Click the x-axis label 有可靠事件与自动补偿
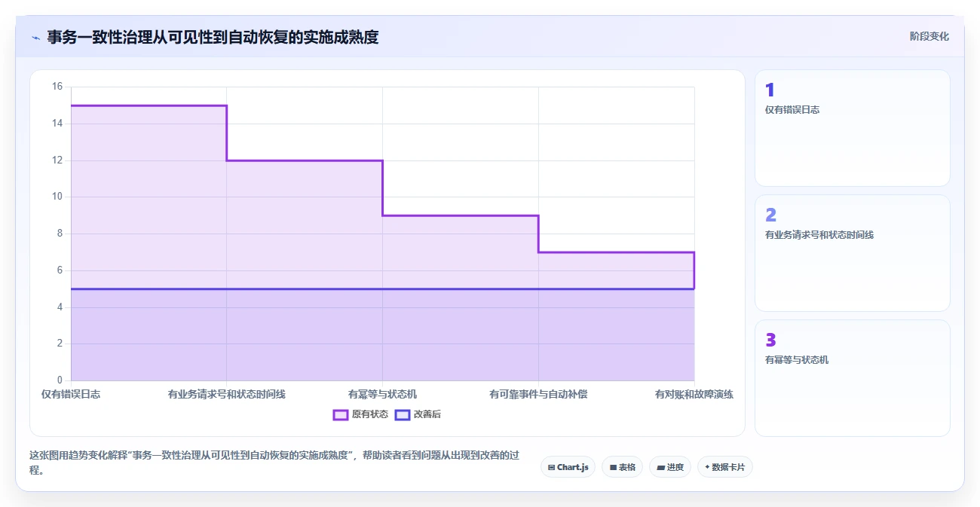The width and height of the screenshot is (980, 507). [538, 394]
